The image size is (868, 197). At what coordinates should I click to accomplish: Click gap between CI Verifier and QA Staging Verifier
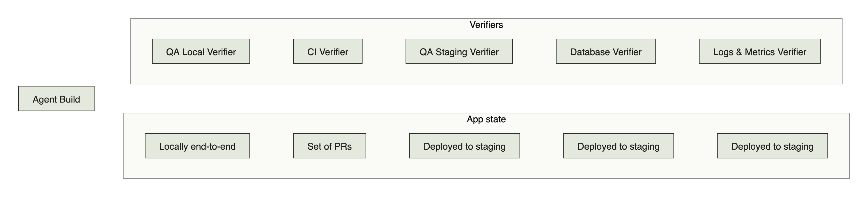coord(384,51)
